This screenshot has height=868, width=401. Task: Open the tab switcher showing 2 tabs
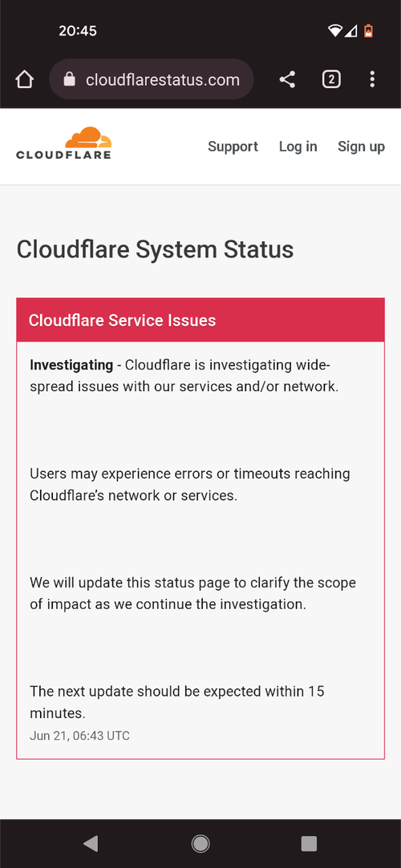pos(331,79)
